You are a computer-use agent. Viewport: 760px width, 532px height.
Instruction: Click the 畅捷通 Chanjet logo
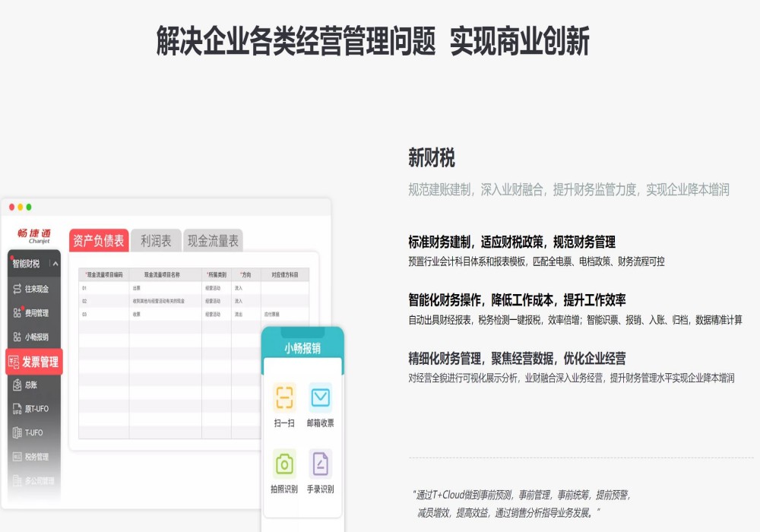pos(35,236)
